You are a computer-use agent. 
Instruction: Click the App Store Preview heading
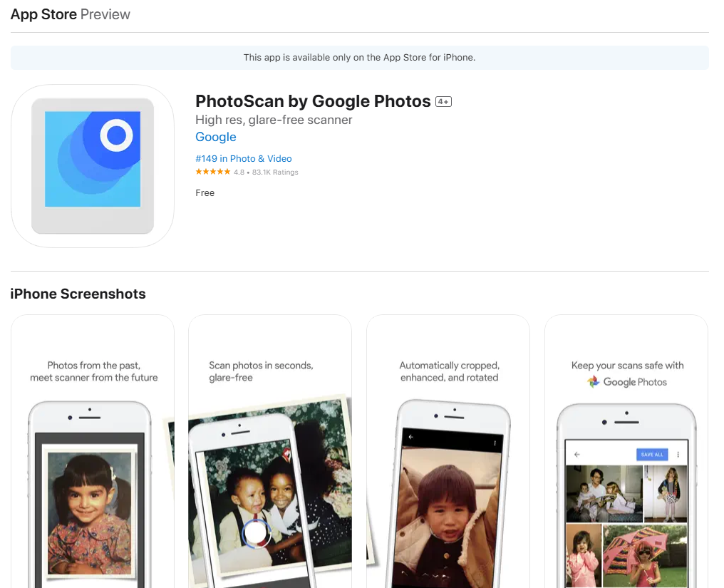70,14
